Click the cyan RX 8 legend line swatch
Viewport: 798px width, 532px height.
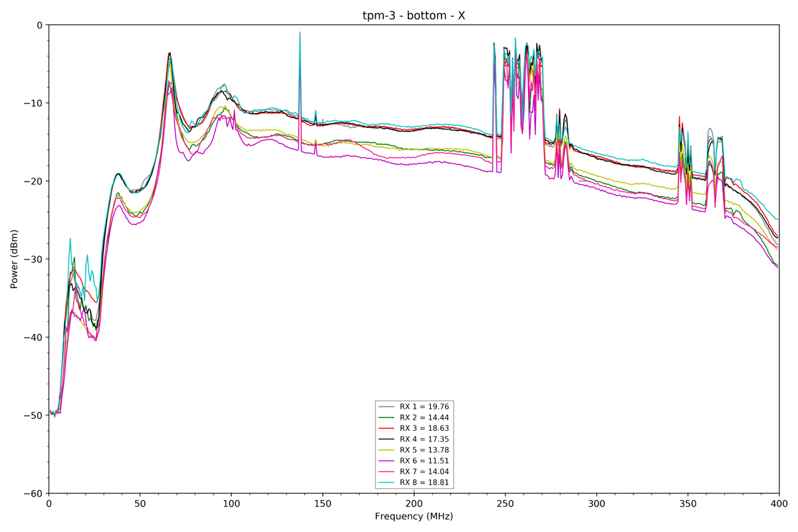coord(387,482)
